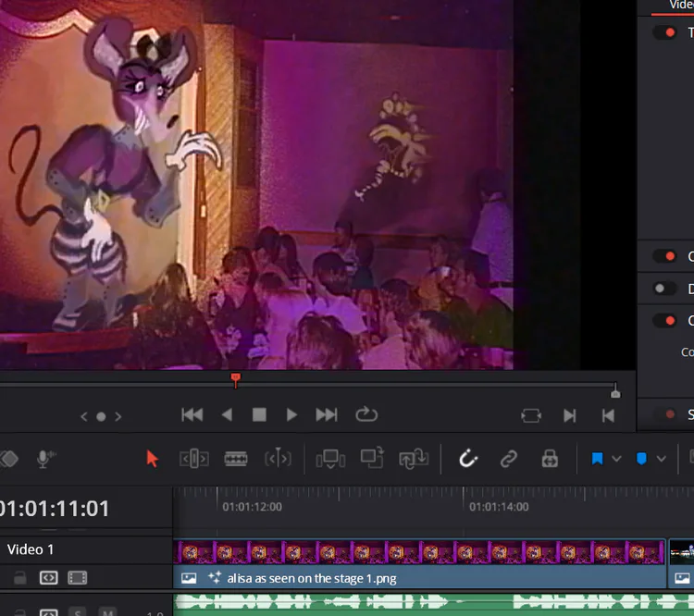Viewport: 694px width, 616px height.
Task: Open the flag color dropdown arrow
Action: (616, 459)
